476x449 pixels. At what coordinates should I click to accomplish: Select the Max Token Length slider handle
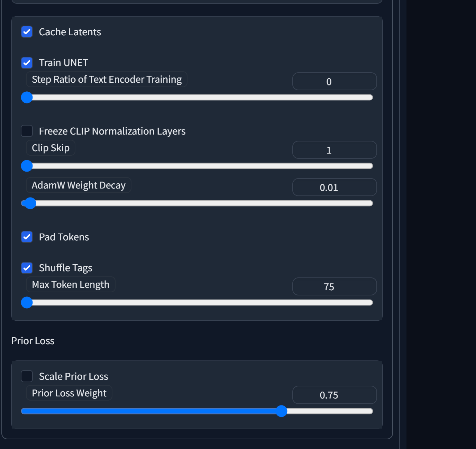click(x=27, y=303)
